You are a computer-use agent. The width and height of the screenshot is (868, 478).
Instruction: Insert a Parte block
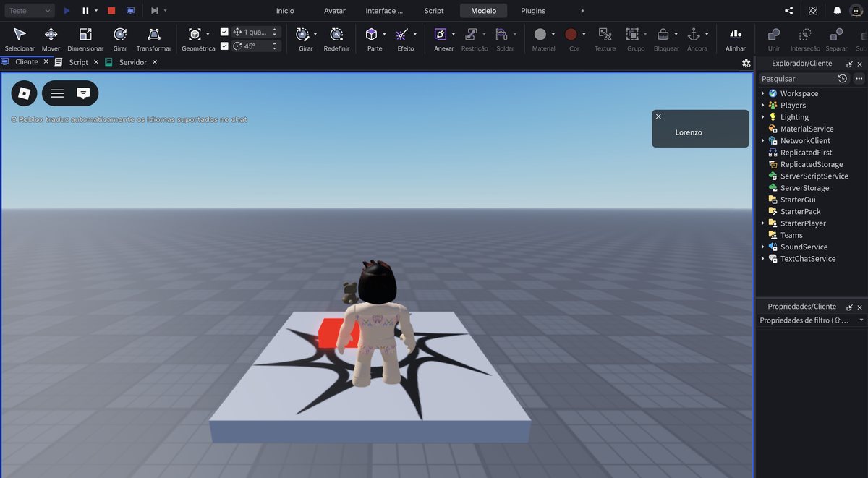click(371, 34)
